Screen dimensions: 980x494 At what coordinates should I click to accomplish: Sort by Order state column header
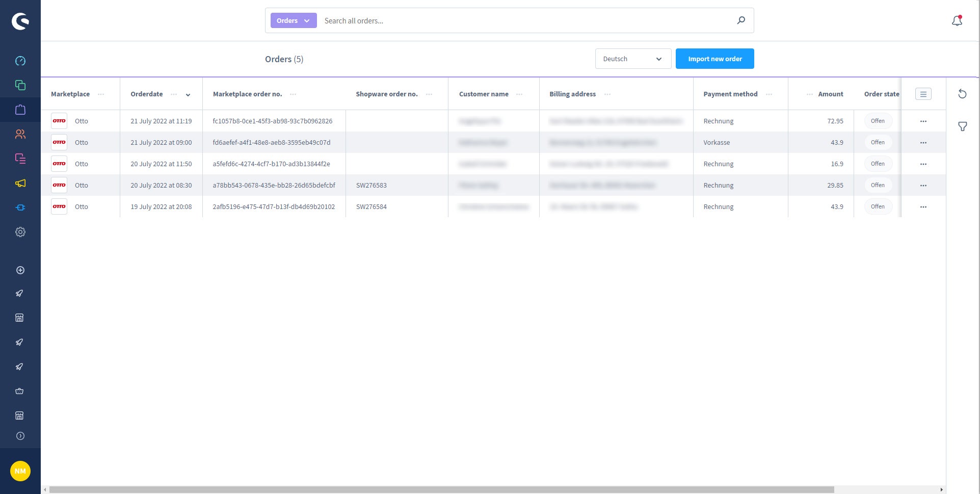(882, 94)
